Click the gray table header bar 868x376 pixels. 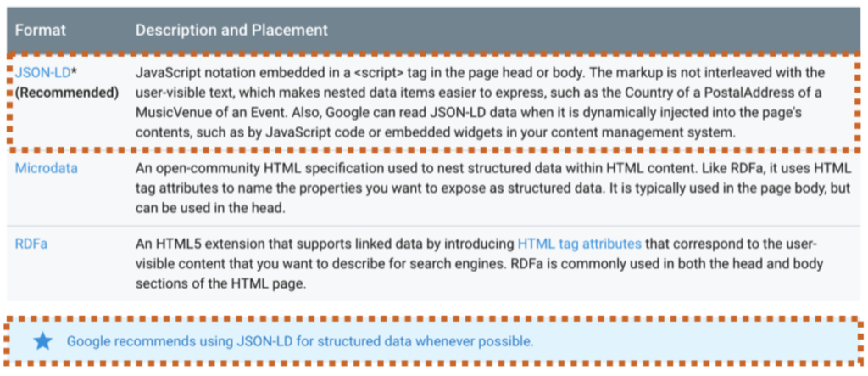coord(433,30)
